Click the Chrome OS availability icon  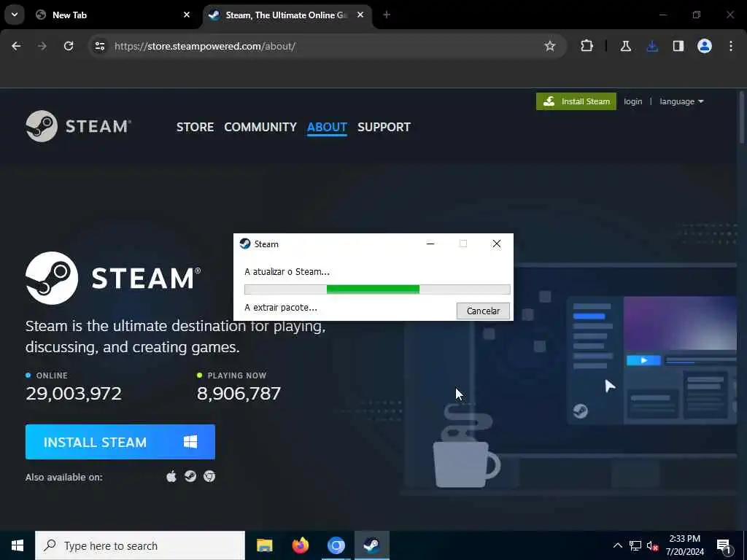coord(209,476)
